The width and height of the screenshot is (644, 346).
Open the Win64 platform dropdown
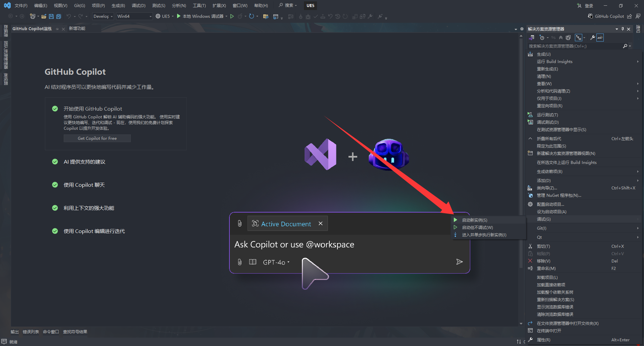[134, 16]
